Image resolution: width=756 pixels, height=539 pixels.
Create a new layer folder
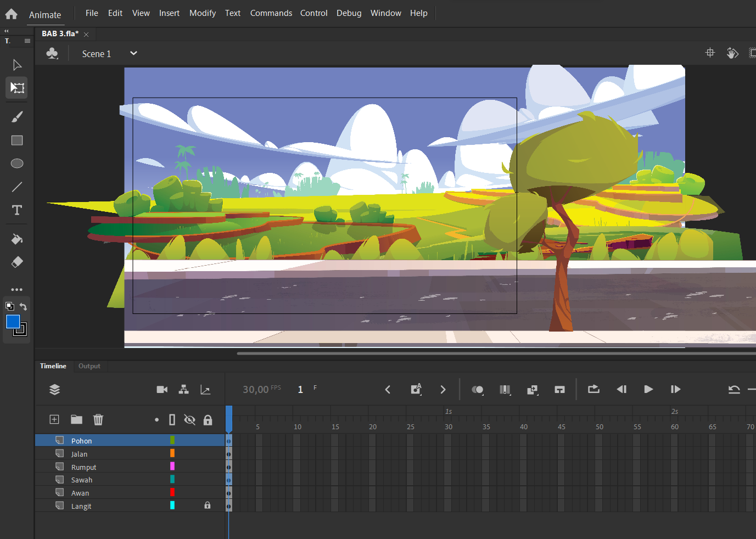pos(76,419)
